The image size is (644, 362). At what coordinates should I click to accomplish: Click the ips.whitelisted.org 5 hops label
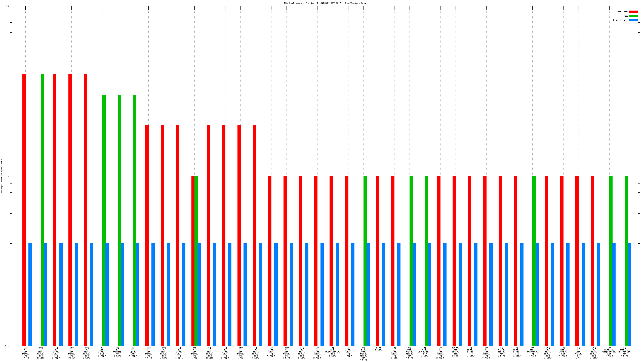pyautogui.click(x=333, y=352)
